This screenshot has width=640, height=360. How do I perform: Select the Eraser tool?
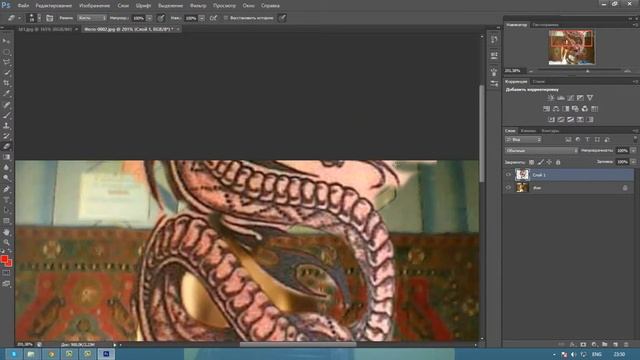pos(6,146)
